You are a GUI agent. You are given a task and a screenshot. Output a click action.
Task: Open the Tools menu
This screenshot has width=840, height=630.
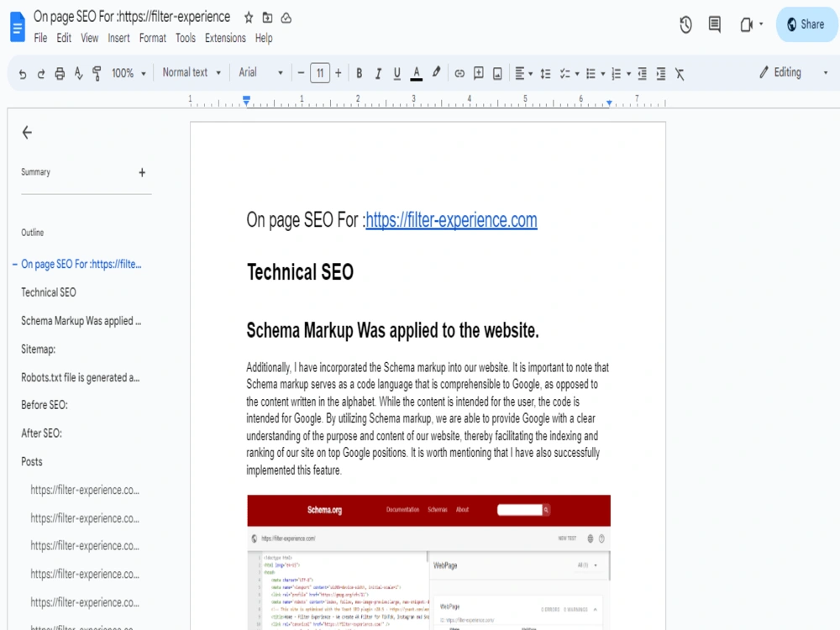[x=186, y=38]
